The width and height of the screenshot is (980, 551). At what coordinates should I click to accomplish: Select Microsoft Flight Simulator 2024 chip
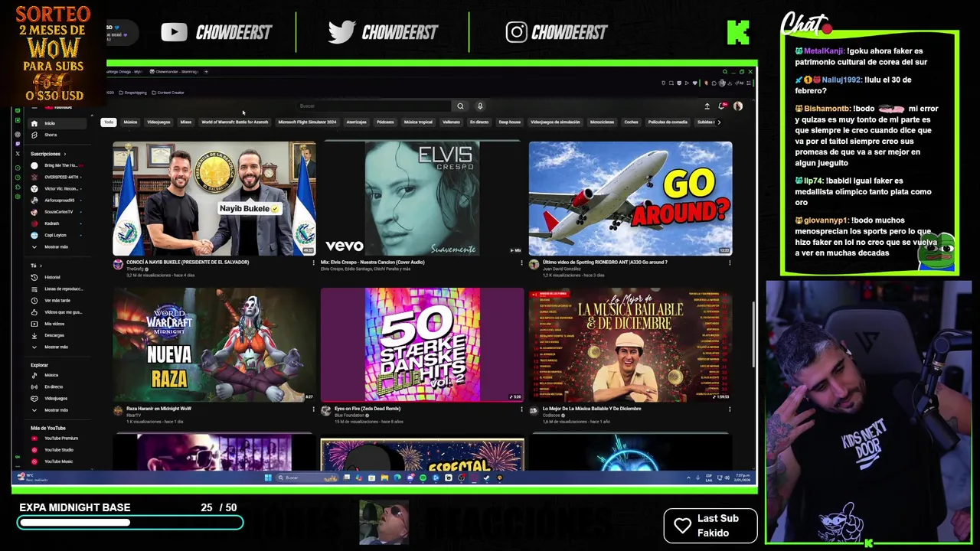tap(307, 122)
